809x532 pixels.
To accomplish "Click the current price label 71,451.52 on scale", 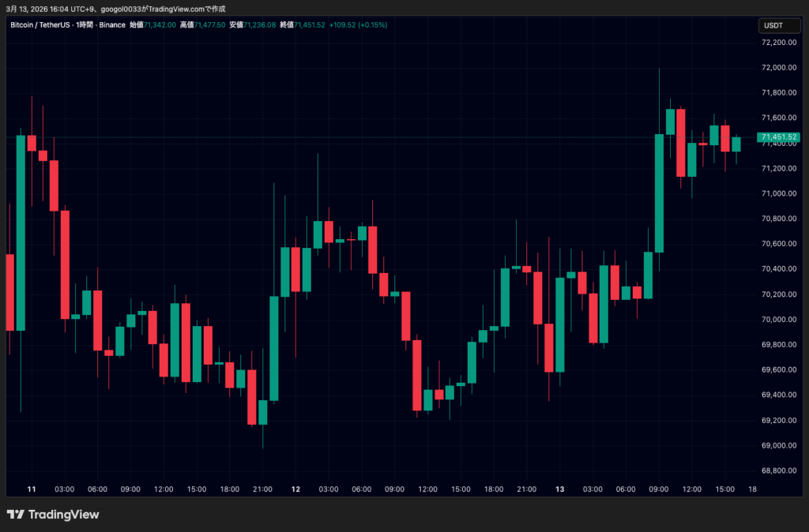I will pos(780,137).
